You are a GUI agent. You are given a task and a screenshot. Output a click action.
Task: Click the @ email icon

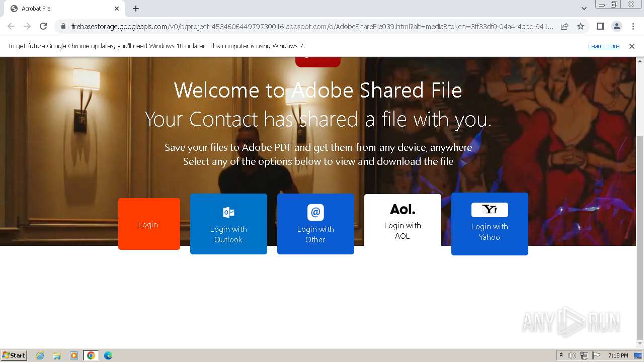pyautogui.click(x=315, y=212)
